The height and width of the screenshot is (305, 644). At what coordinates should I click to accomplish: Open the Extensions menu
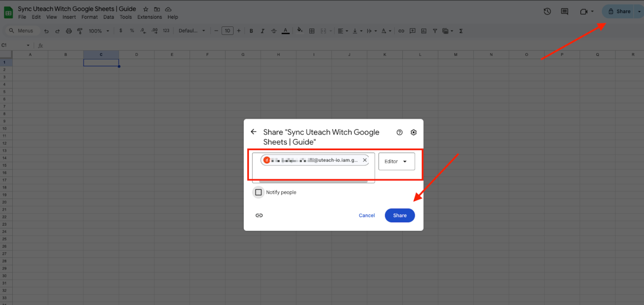[150, 17]
